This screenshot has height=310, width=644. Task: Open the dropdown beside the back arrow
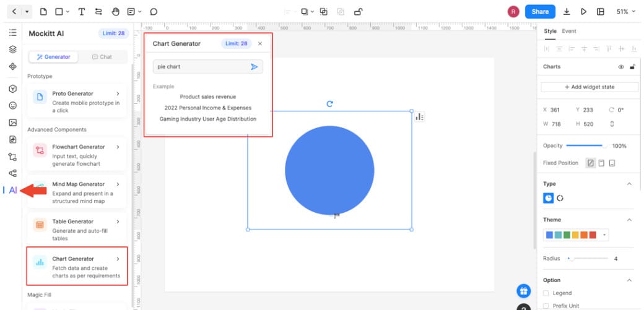click(27, 12)
